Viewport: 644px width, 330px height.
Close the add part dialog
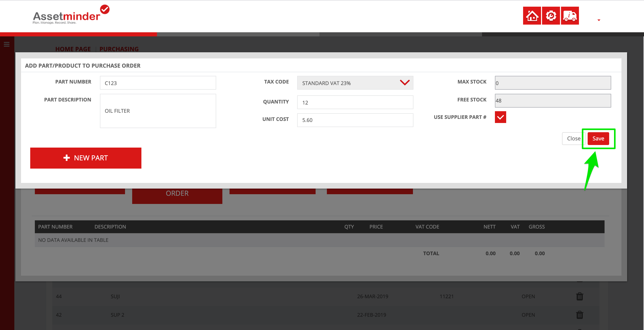pyautogui.click(x=574, y=139)
